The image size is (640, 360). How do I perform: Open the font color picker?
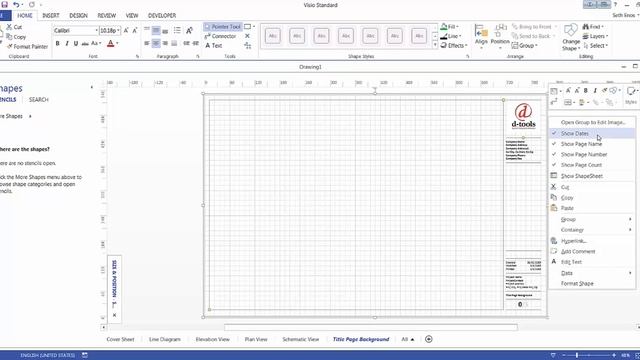(x=117, y=43)
